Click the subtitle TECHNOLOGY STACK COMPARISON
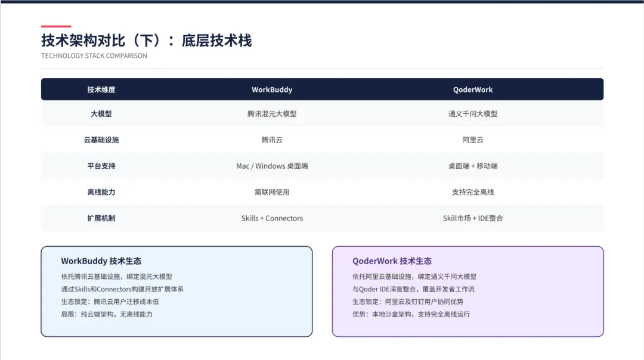Viewport: 644px width, 360px height. point(94,56)
